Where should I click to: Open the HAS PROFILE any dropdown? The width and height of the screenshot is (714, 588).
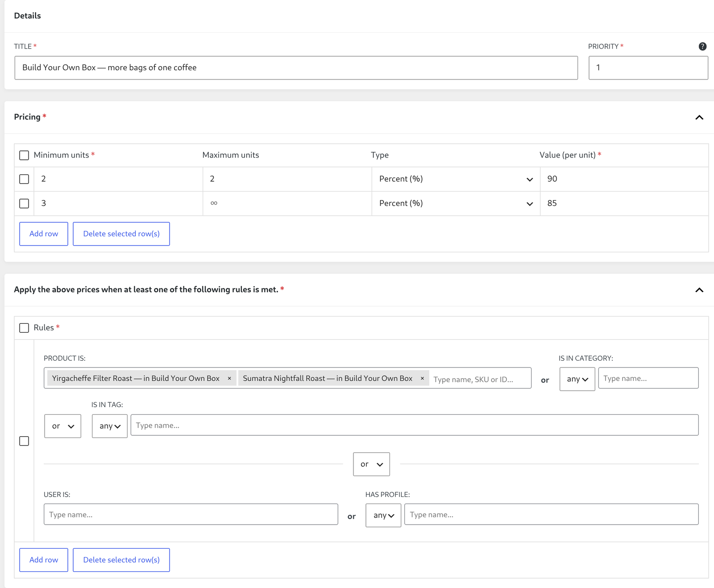pos(383,515)
